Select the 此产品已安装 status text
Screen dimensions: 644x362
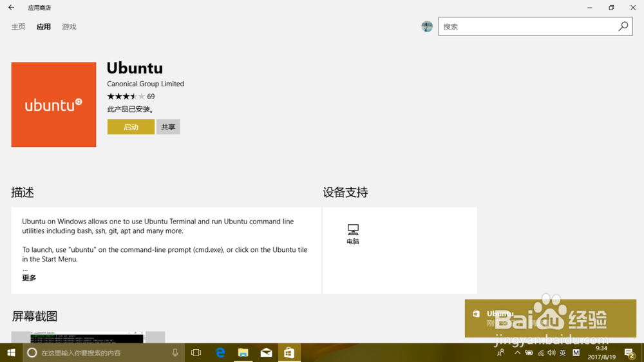[131, 110]
